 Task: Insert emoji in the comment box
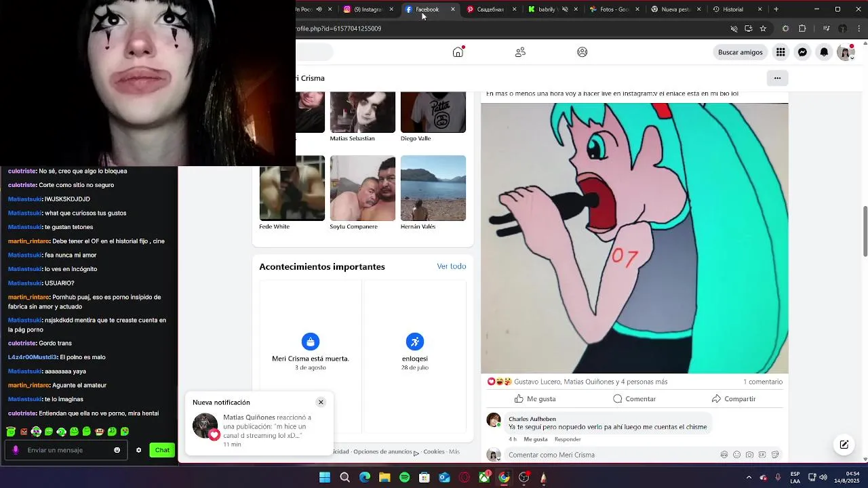(x=737, y=455)
